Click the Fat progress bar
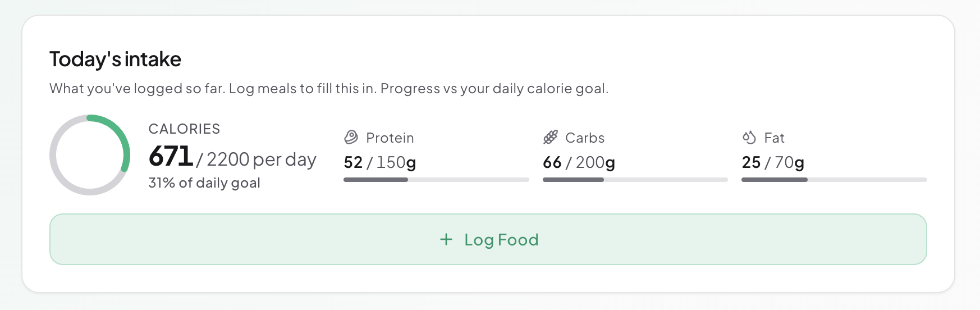This screenshot has width=980, height=310. click(834, 180)
